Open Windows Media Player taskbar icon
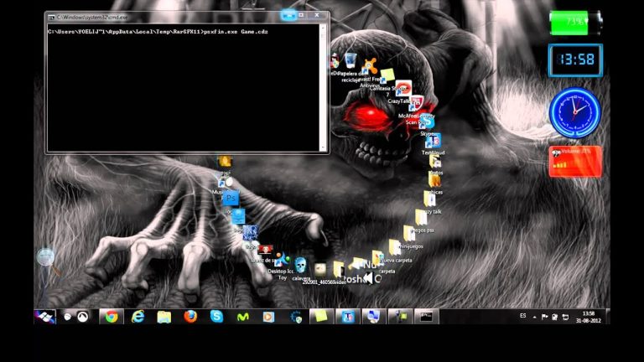The image size is (644, 362). click(268, 317)
